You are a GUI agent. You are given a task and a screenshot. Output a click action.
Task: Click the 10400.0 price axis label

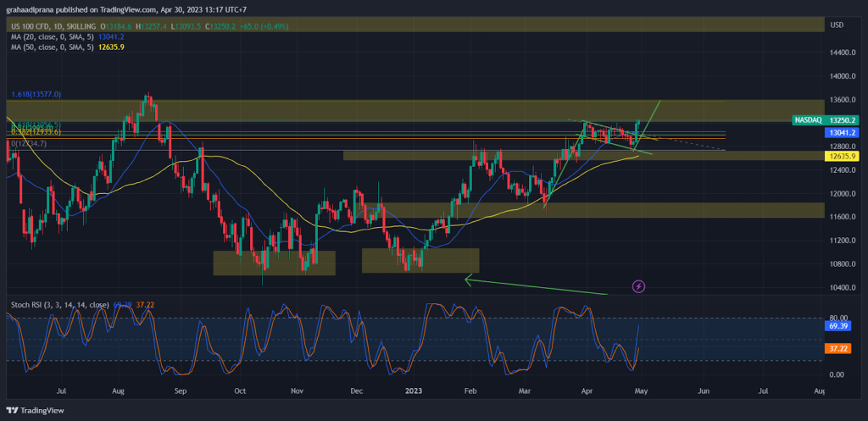pos(843,288)
